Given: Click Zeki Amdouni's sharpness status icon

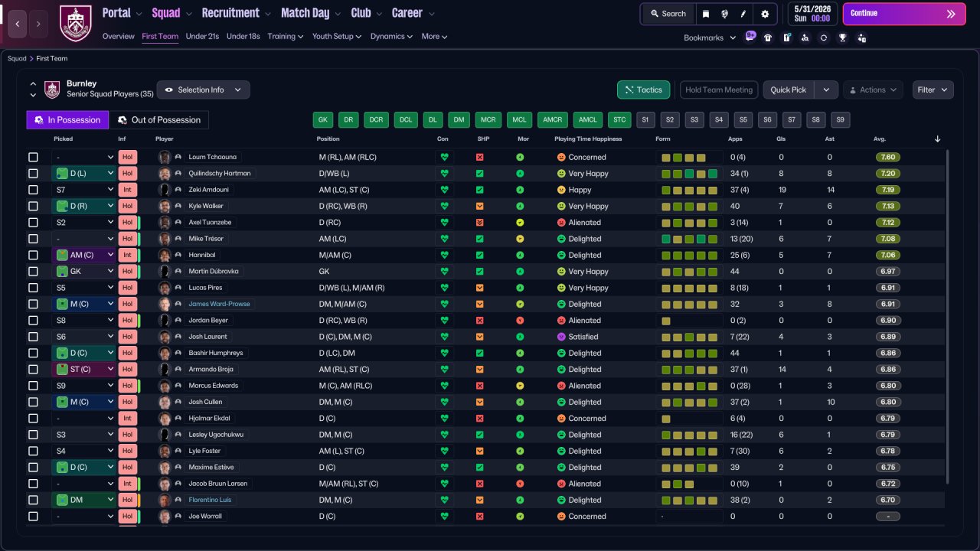Looking at the screenshot, I should pos(480,190).
